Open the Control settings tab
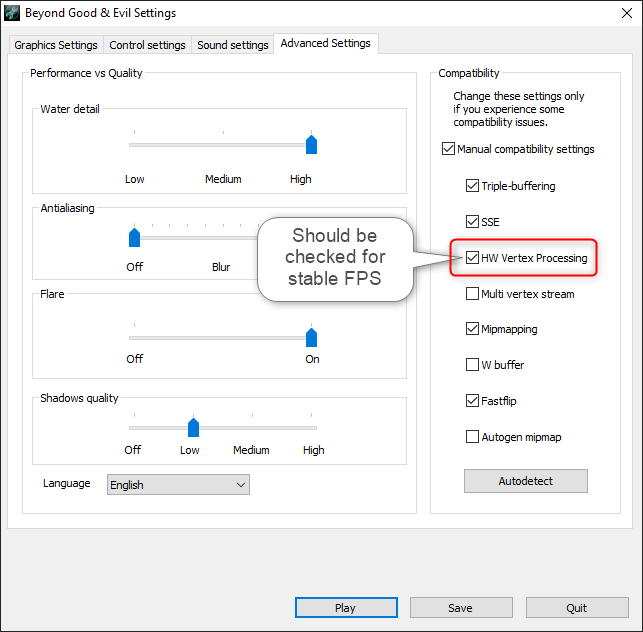 click(147, 45)
